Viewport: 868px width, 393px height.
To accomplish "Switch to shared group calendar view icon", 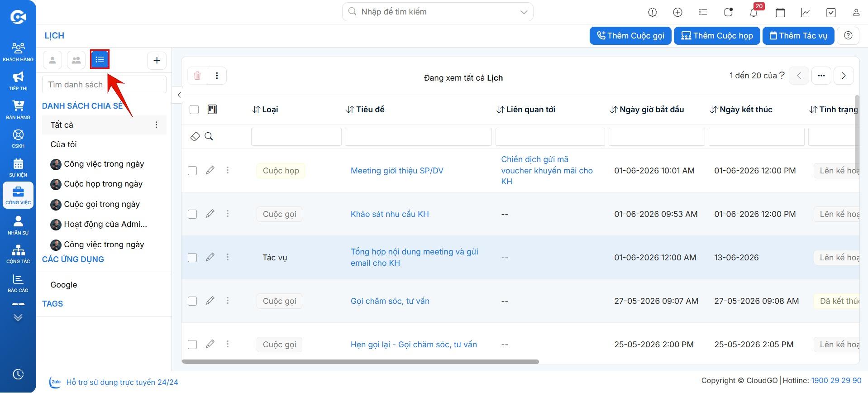I will (76, 60).
